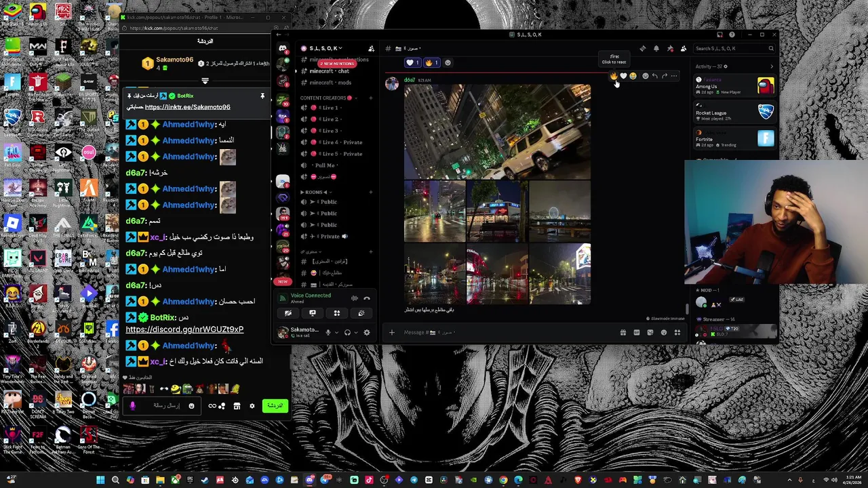Focus the Kick chat message input
Viewport: 868px width, 488px height.
tap(161, 406)
